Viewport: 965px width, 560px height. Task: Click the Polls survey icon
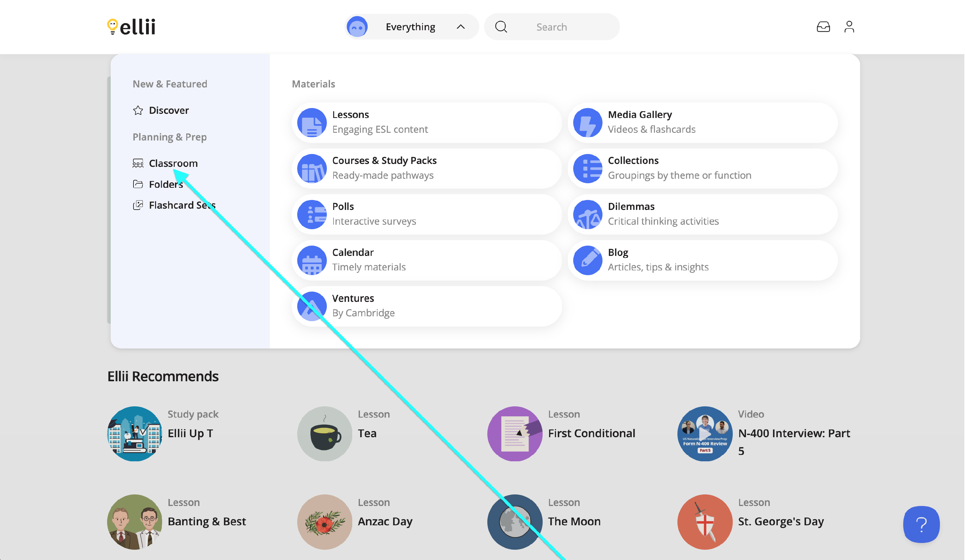[312, 214]
